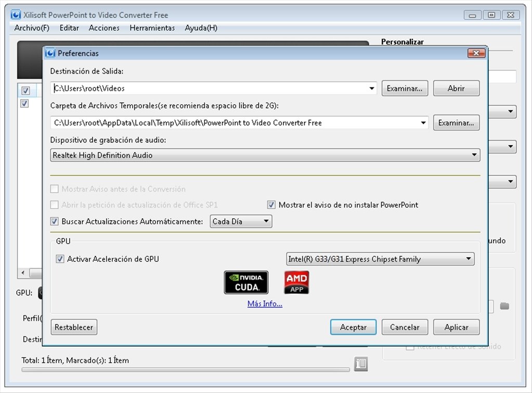
Task: Open the Editar menu
Action: point(69,28)
